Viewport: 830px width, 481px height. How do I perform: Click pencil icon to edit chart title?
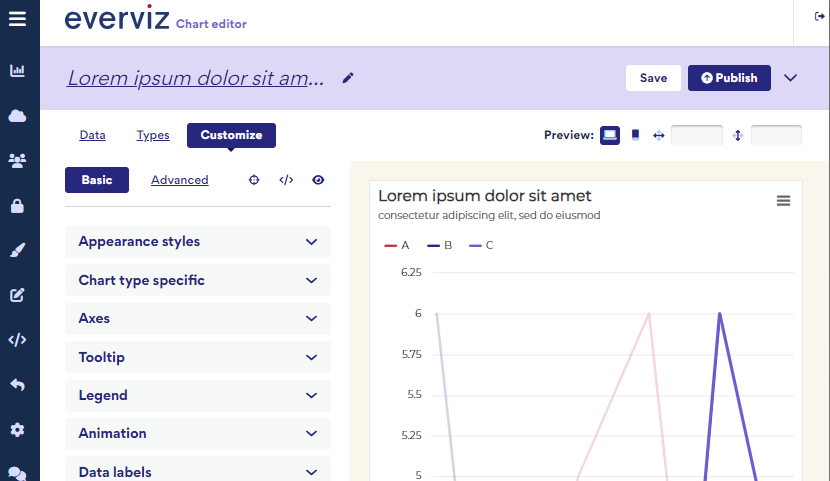coord(348,78)
